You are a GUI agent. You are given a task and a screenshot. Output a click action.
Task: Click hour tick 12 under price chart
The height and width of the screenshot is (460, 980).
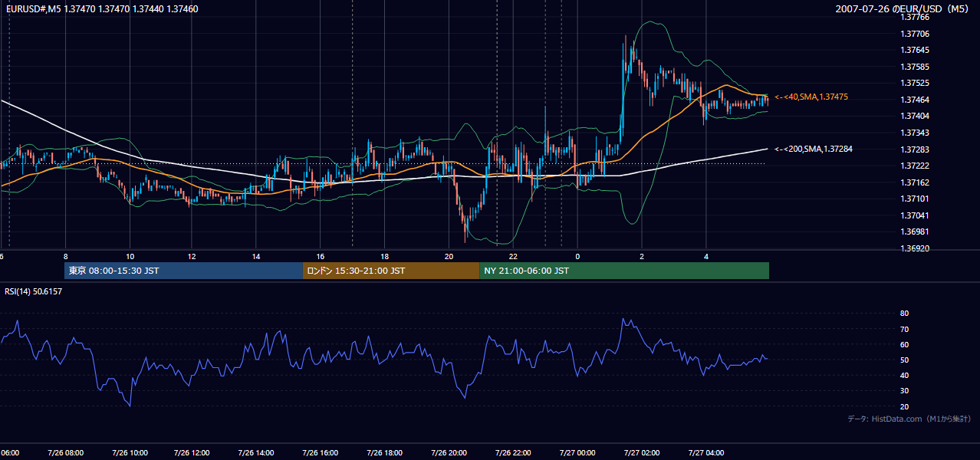tap(192, 257)
